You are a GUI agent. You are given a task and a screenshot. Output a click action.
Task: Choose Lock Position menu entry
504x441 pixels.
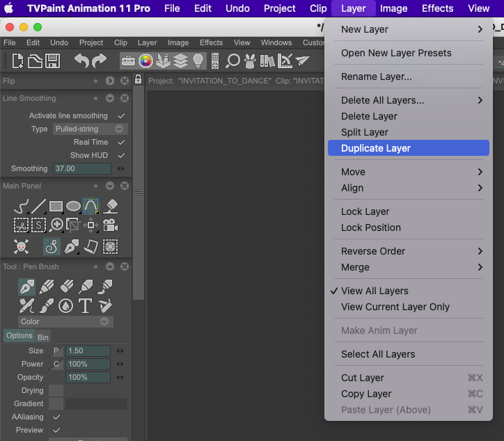[x=409, y=227]
